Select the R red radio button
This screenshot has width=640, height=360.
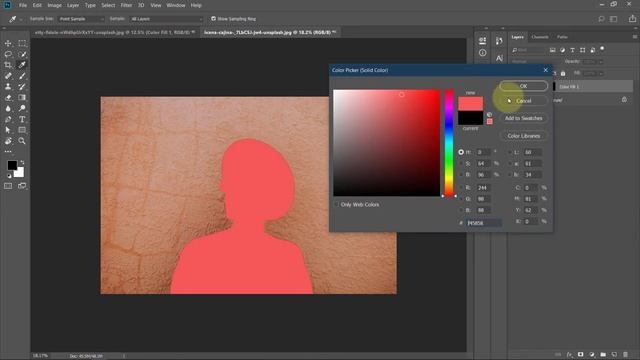tap(461, 188)
